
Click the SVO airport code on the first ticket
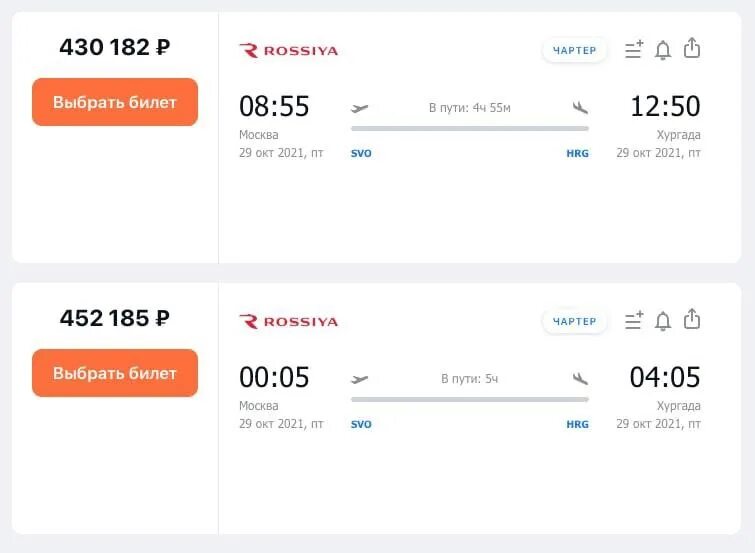click(x=361, y=153)
